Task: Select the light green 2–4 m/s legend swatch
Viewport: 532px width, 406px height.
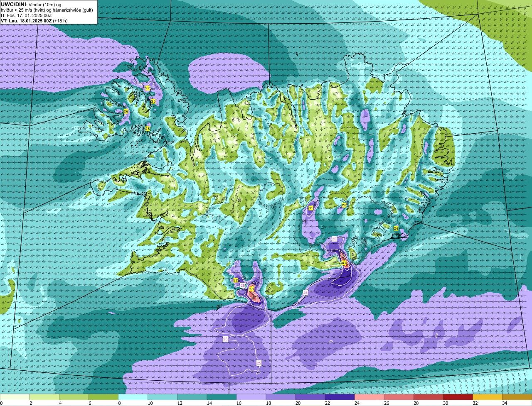Action: 44,397
